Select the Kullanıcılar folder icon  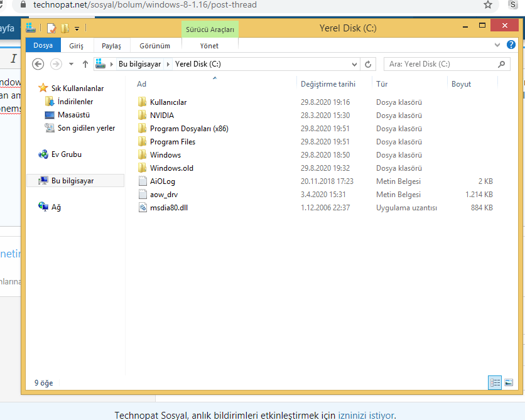143,102
